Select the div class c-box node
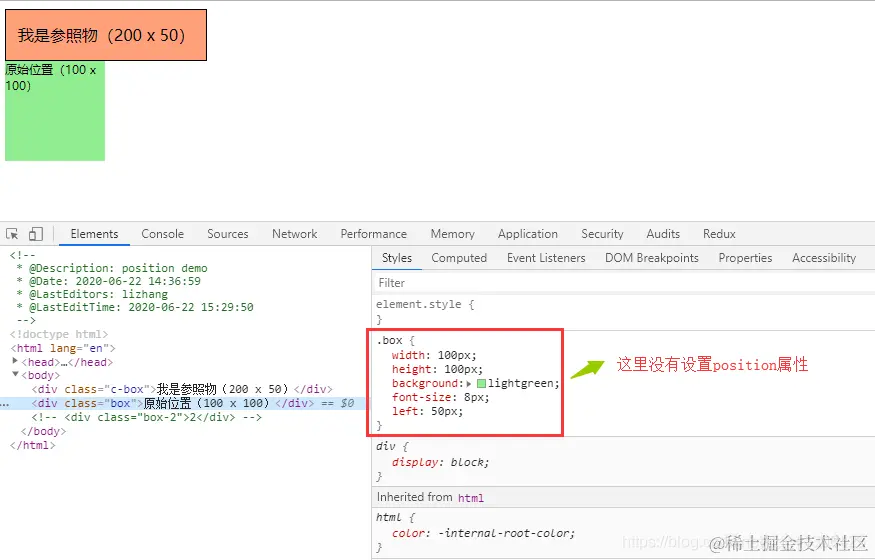Screen dimensions: 875x560 coord(182,389)
